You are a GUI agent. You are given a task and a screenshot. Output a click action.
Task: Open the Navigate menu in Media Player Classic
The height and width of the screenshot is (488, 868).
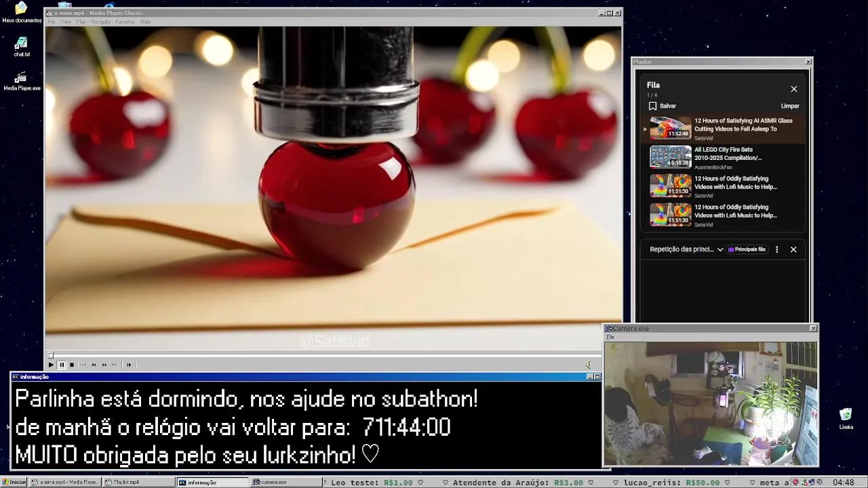[100, 22]
